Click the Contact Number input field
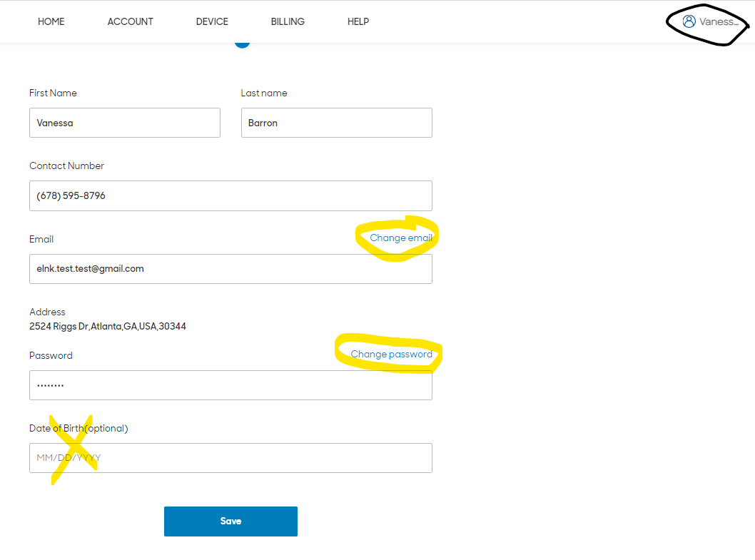 point(230,196)
